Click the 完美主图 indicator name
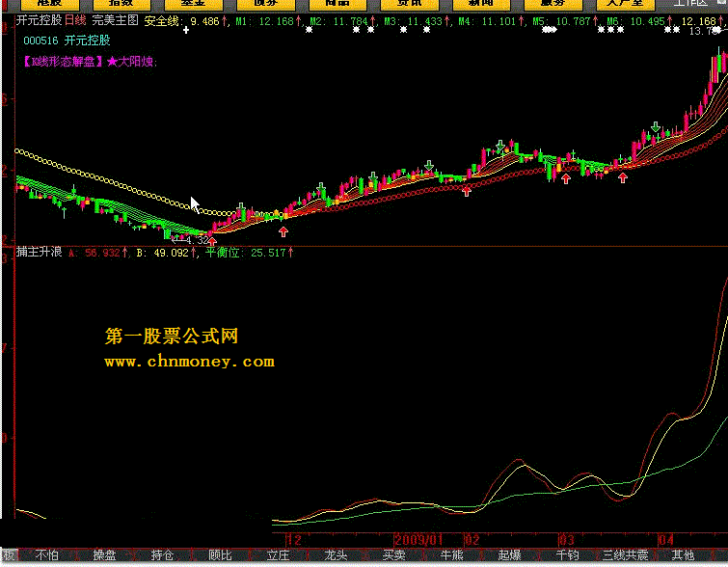 (115, 20)
